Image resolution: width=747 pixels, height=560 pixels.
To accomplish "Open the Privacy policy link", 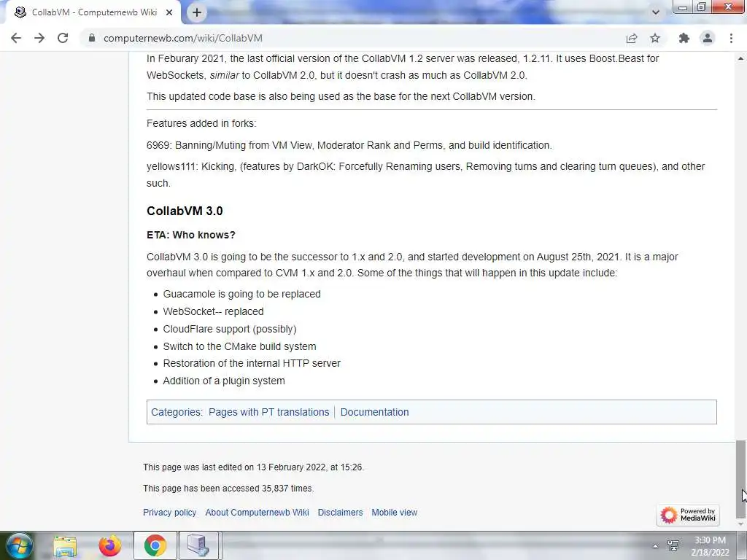I will (169, 513).
